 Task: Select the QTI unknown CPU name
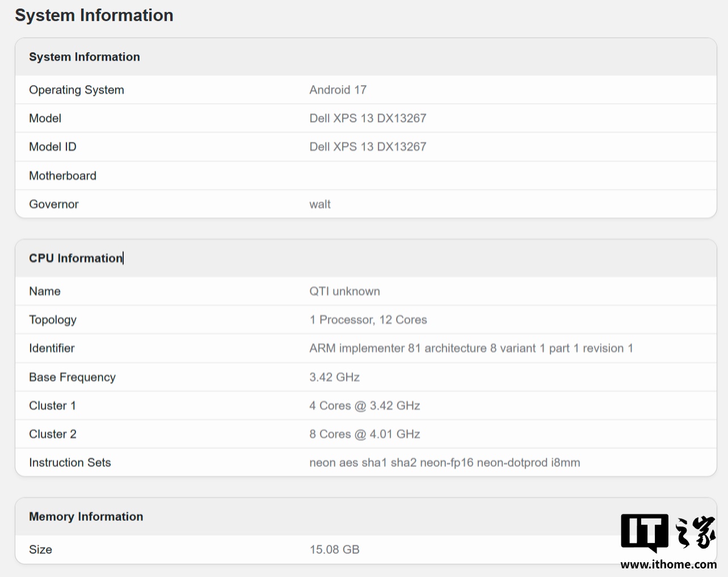click(345, 291)
